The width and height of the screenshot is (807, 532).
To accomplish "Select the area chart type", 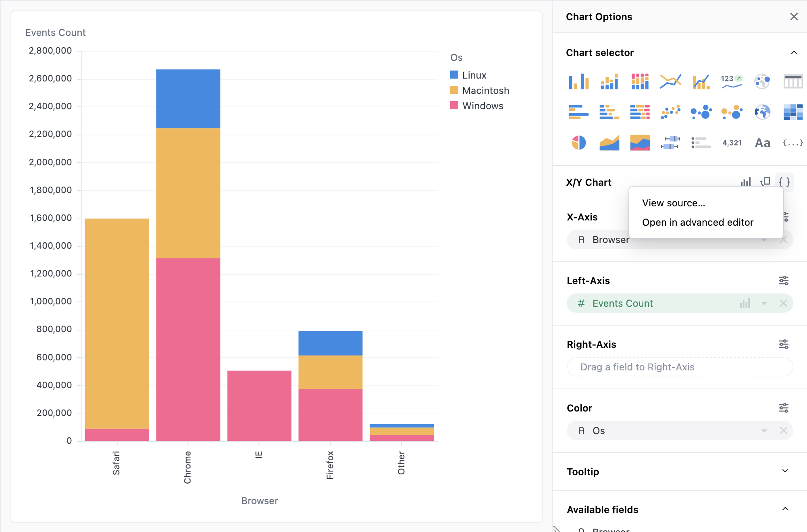I will [x=609, y=143].
